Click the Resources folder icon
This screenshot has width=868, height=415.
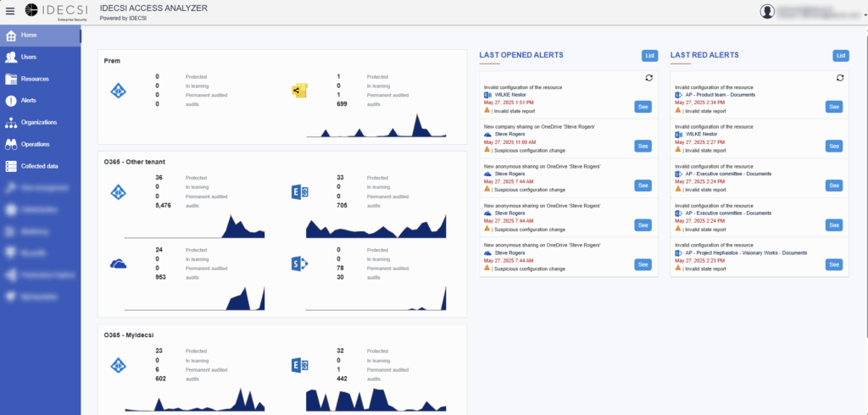click(10, 79)
